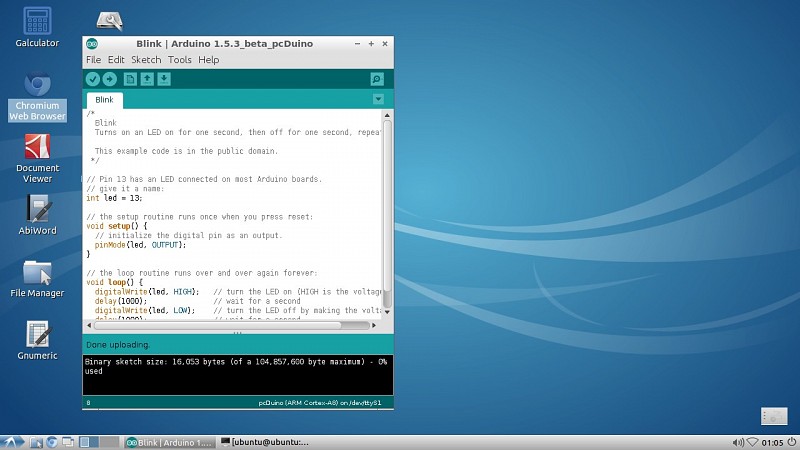
Task: Click the 'void setup() {' line
Action: 117,226
